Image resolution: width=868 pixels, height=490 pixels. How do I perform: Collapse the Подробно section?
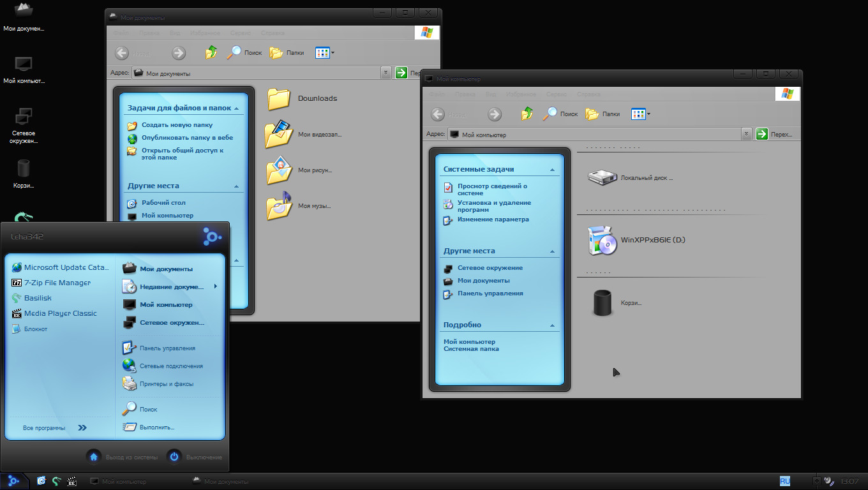553,325
